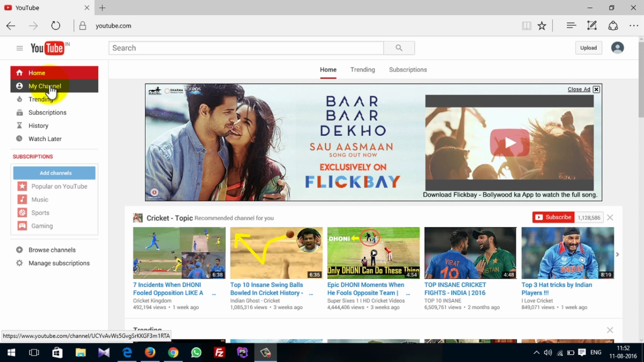Open the system volume control

point(548,353)
